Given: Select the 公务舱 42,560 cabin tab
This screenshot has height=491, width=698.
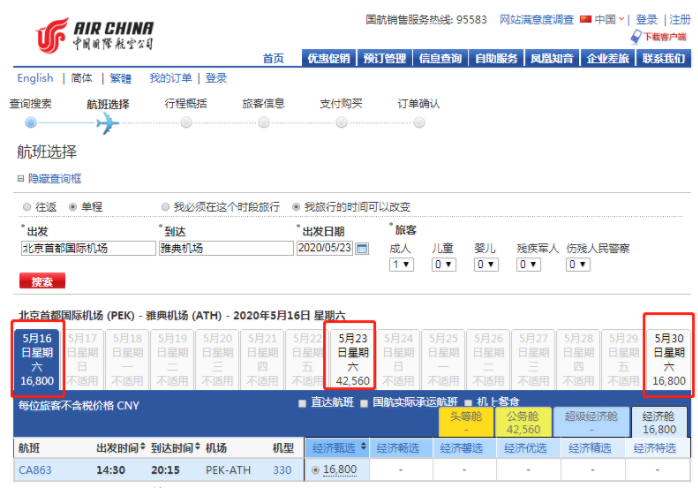Looking at the screenshot, I should coord(523,422).
